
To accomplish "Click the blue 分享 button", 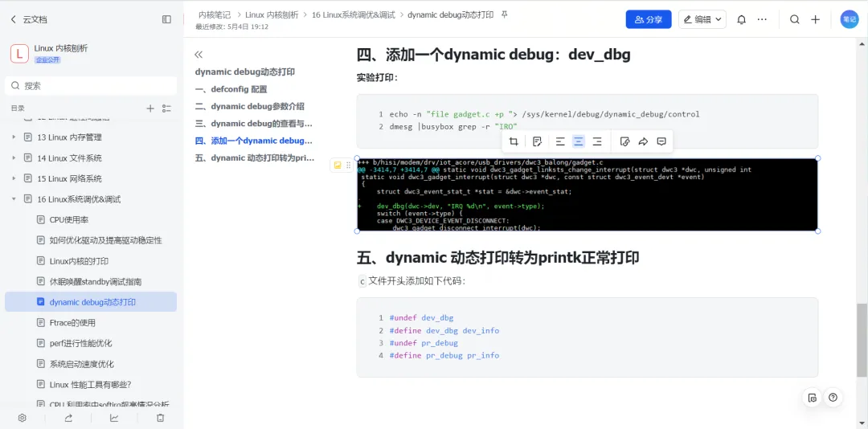I will point(649,19).
